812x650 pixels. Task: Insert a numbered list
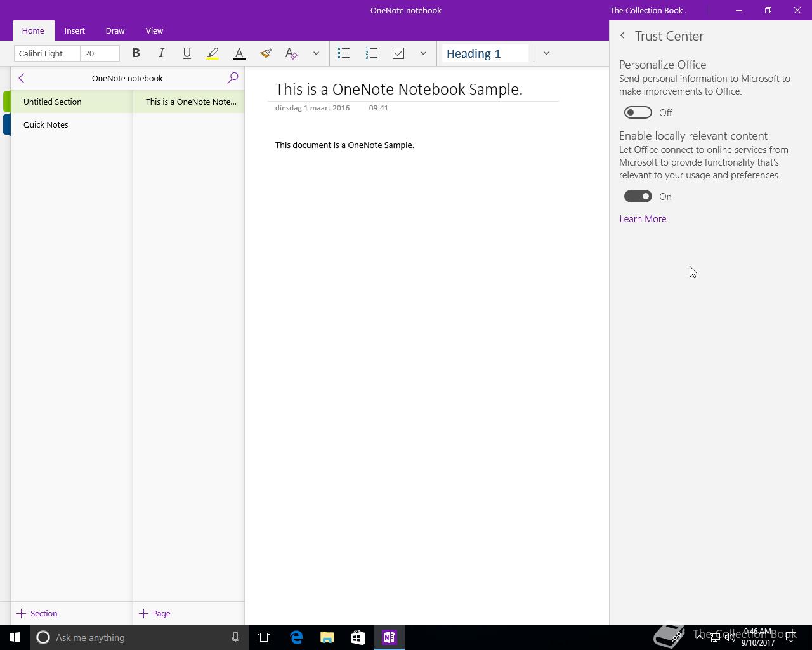(371, 53)
